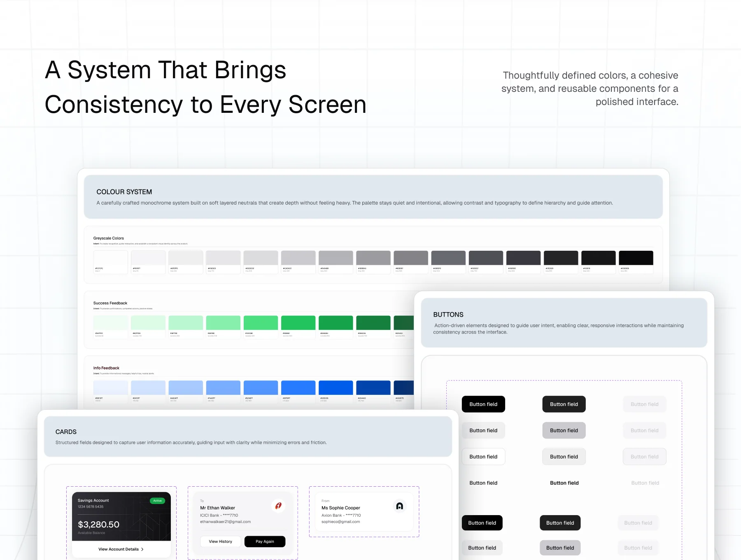The width and height of the screenshot is (741, 560).
Task: Click the Available Balance label
Action: (91, 533)
